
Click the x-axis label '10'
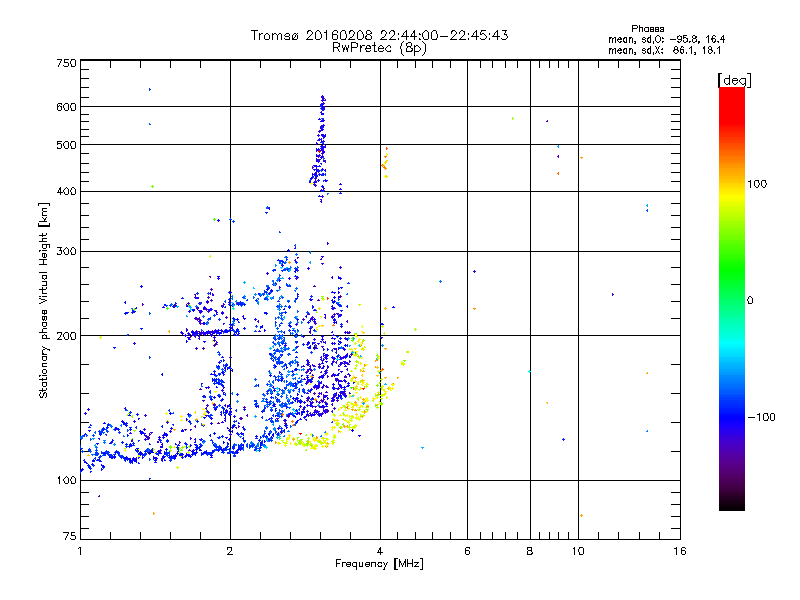pyautogui.click(x=578, y=551)
